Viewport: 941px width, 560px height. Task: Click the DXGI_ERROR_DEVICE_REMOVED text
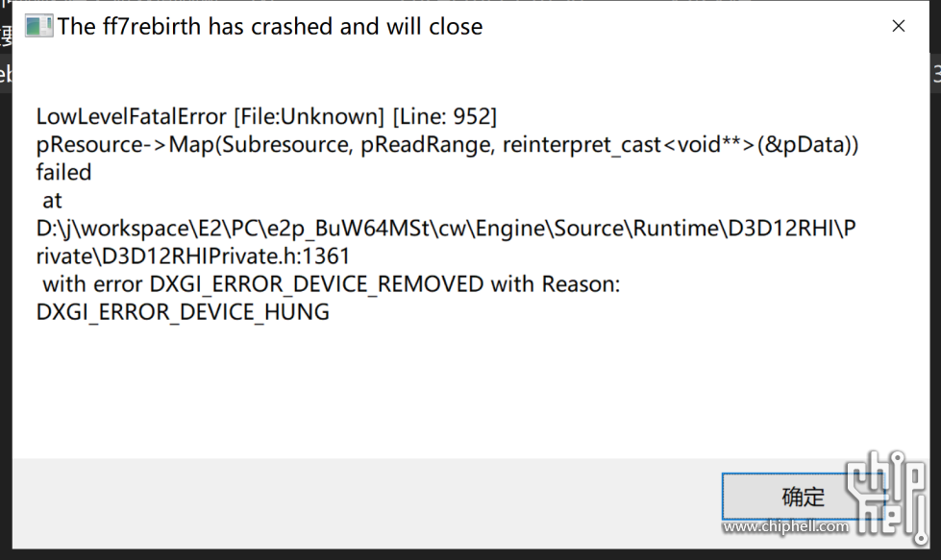316,284
